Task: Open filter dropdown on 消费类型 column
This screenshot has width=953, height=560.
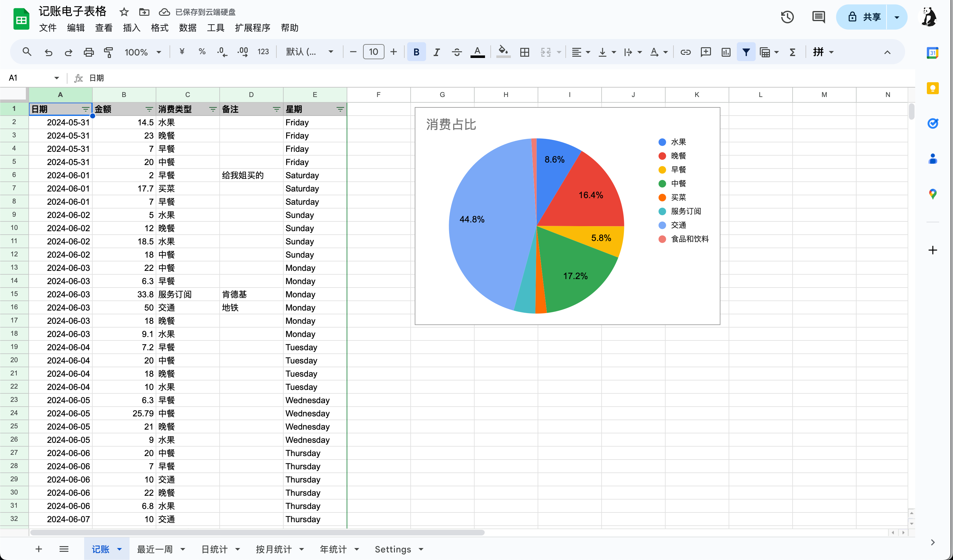Action: click(x=212, y=109)
